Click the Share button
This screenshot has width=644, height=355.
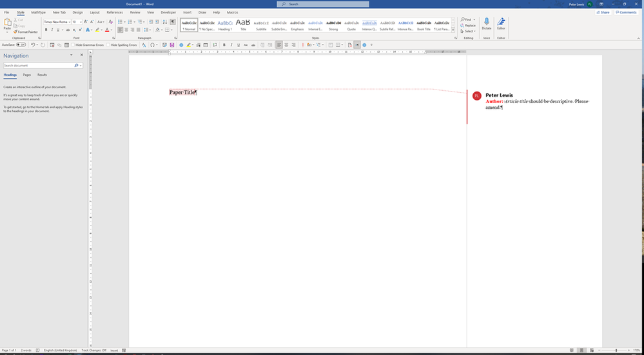(603, 12)
